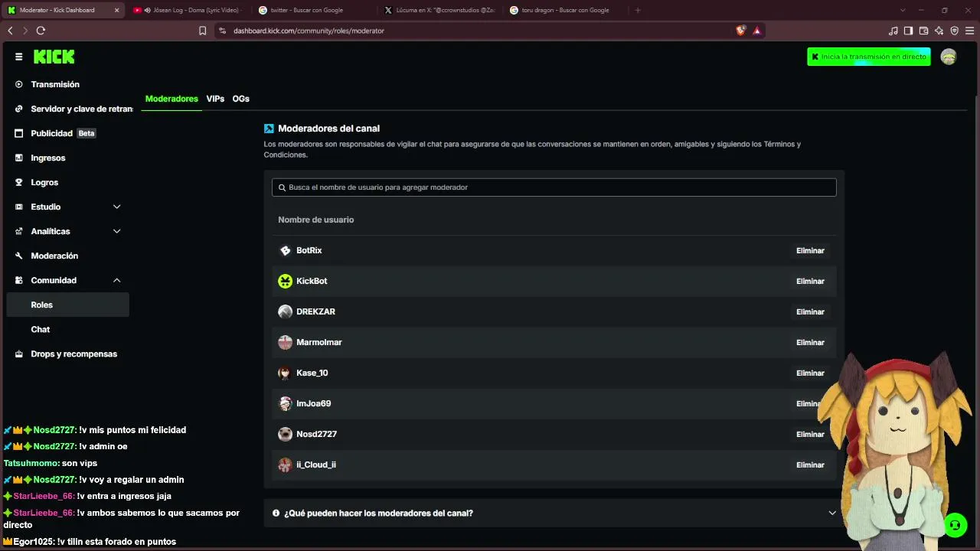Click Eliminar next to DREKZAR
The width and height of the screenshot is (980, 551).
[x=810, y=311]
